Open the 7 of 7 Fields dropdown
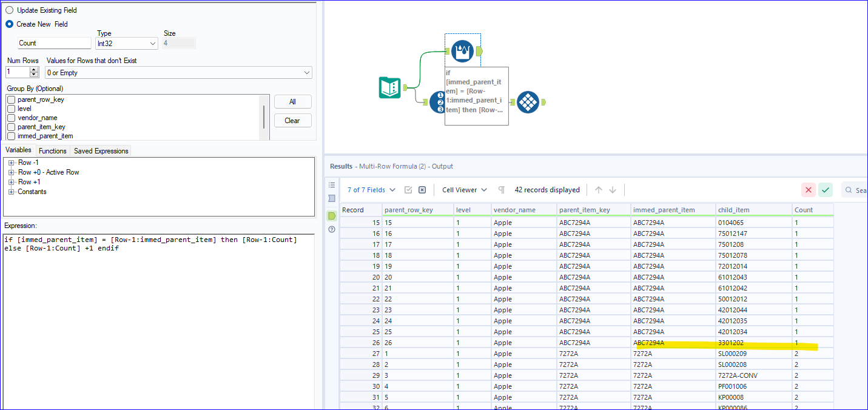The image size is (868, 410). [371, 190]
